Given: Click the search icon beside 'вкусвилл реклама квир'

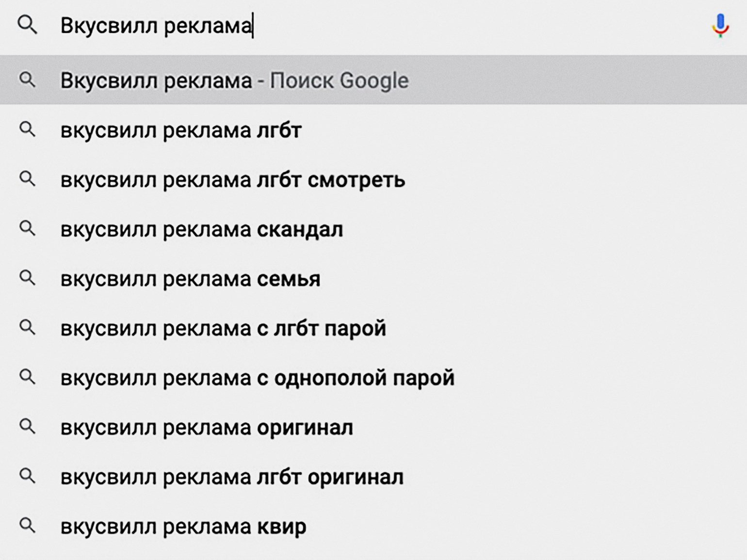Looking at the screenshot, I should (27, 525).
